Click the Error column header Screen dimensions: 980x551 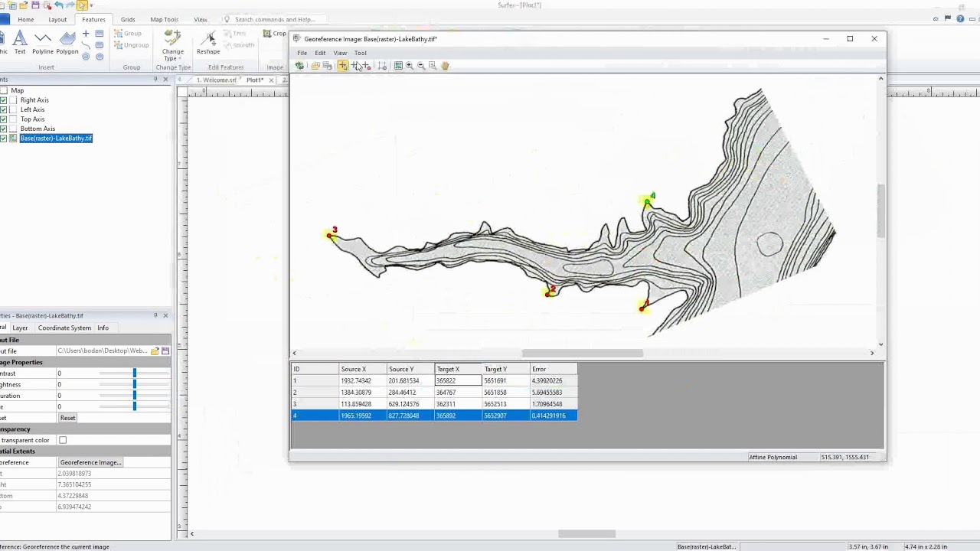point(553,369)
